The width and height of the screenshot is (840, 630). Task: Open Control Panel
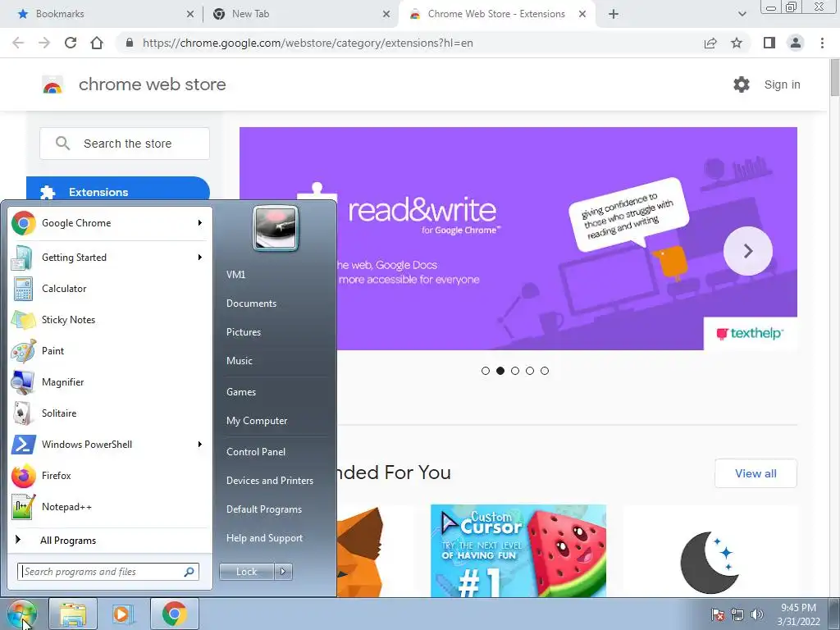pyautogui.click(x=256, y=452)
